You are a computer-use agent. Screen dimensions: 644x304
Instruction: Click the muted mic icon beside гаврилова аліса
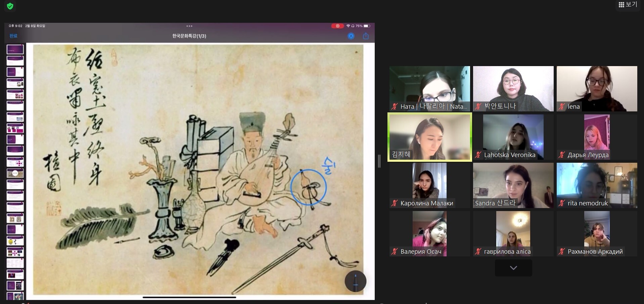click(x=478, y=252)
